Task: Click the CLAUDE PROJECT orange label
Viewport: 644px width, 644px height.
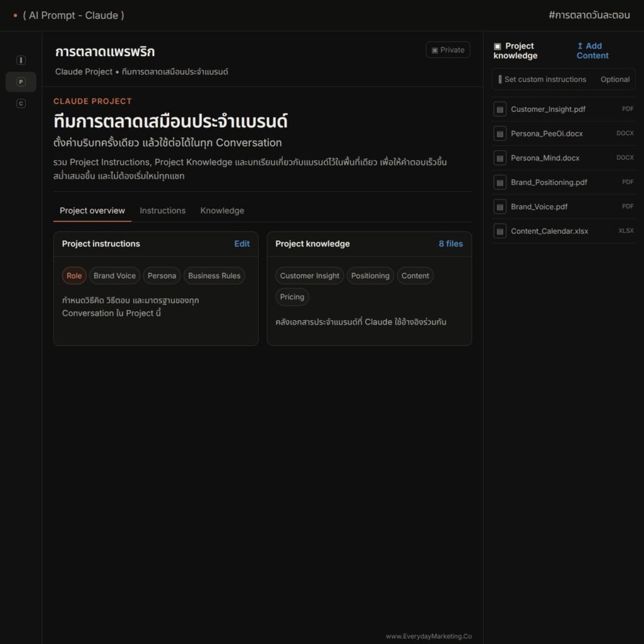Action: pos(92,101)
